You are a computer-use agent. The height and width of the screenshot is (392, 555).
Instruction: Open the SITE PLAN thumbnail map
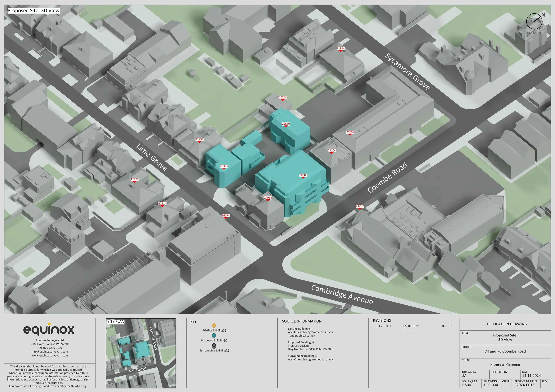tap(141, 353)
